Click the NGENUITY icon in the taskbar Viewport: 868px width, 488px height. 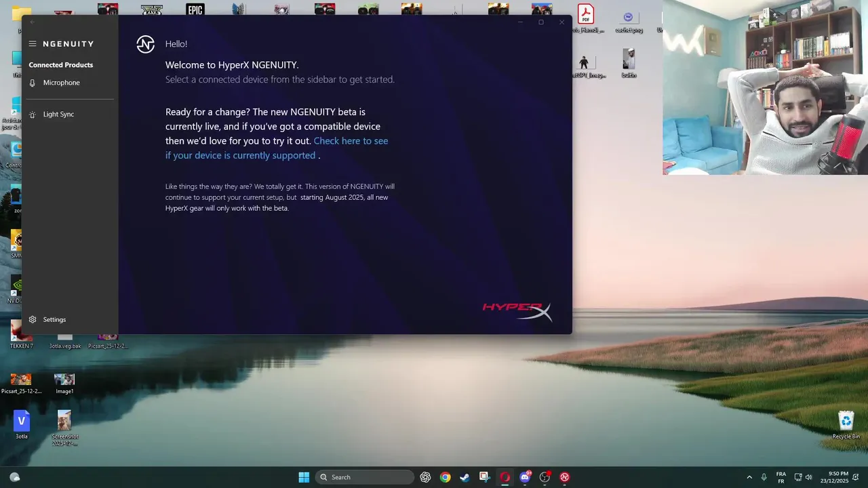click(x=565, y=477)
